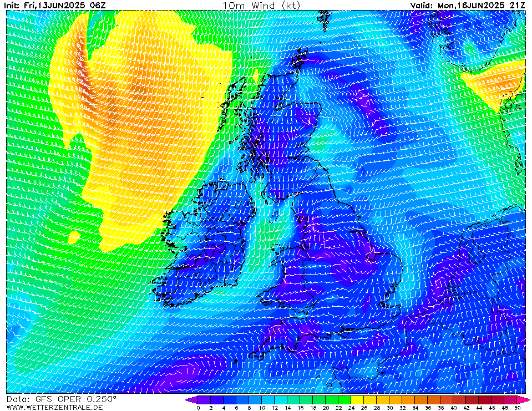Pick the red swatch between 40 and 42
This screenshot has height=411, width=532.
pyautogui.click(x=460, y=400)
